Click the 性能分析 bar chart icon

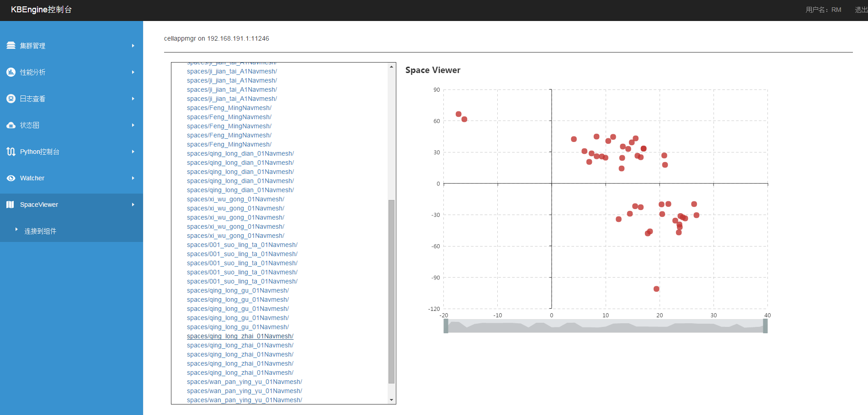(11, 72)
